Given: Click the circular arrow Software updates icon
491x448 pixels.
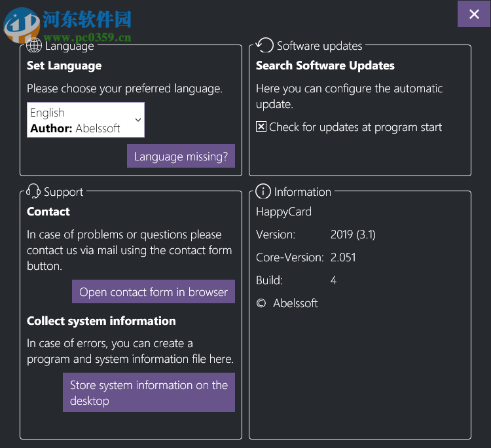Looking at the screenshot, I should [264, 45].
